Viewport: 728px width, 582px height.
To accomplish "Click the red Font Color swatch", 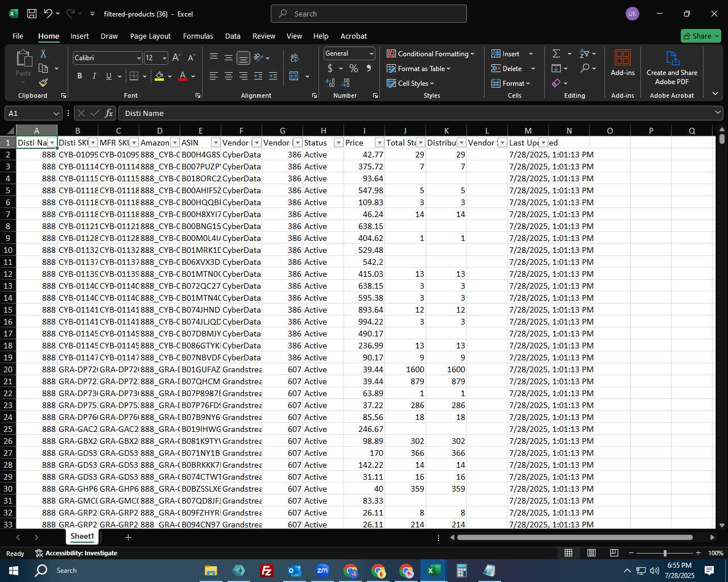I will point(183,76).
